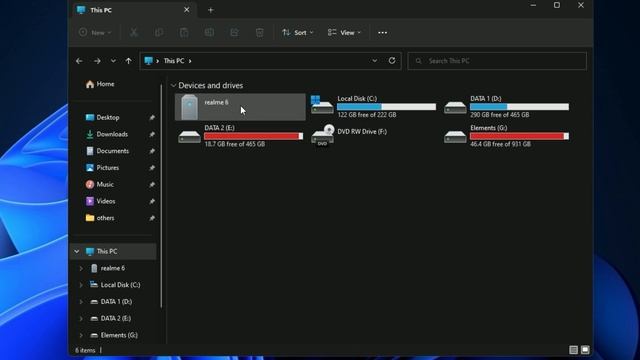
Task: Click the pin icon beside Downloads
Action: [x=152, y=134]
